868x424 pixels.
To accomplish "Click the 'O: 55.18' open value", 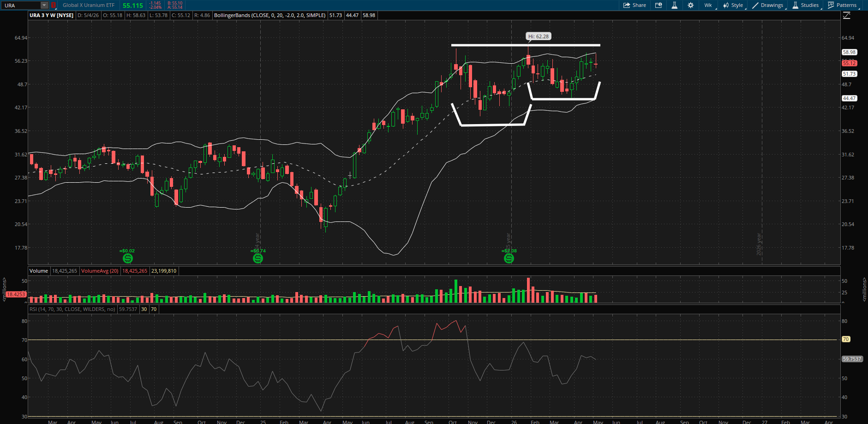I will (113, 15).
